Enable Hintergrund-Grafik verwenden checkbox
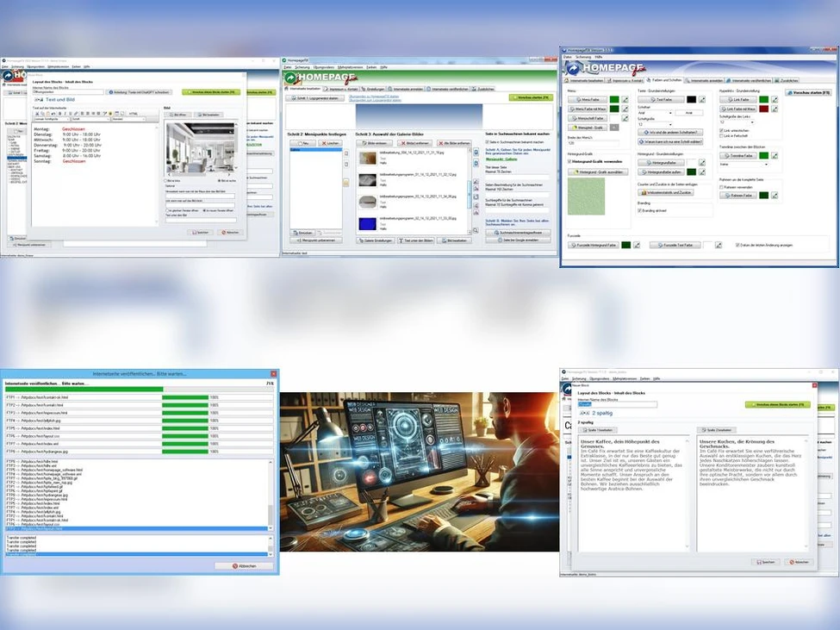The width and height of the screenshot is (840, 630). click(x=569, y=161)
